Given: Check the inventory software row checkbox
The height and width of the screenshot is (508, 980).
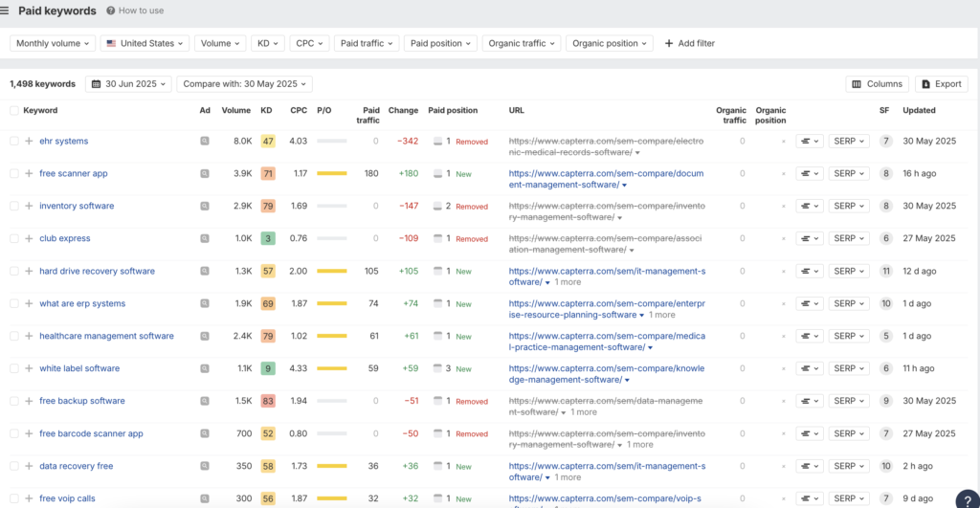Looking at the screenshot, I should 13,207.
